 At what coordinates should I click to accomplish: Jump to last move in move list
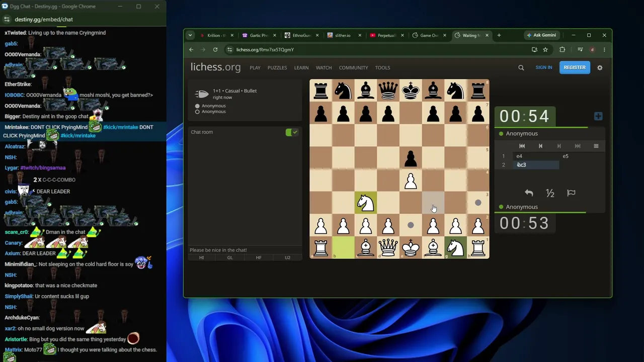coord(578,146)
